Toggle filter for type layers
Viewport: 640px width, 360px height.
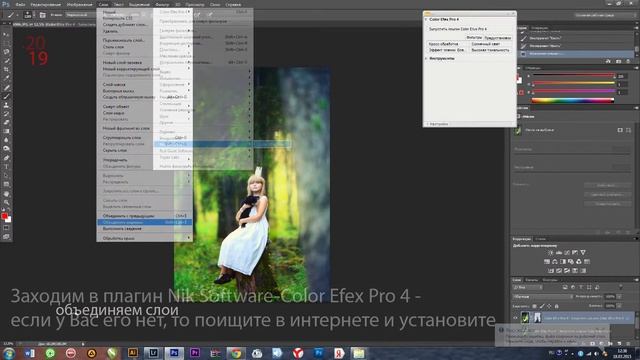coord(581,287)
